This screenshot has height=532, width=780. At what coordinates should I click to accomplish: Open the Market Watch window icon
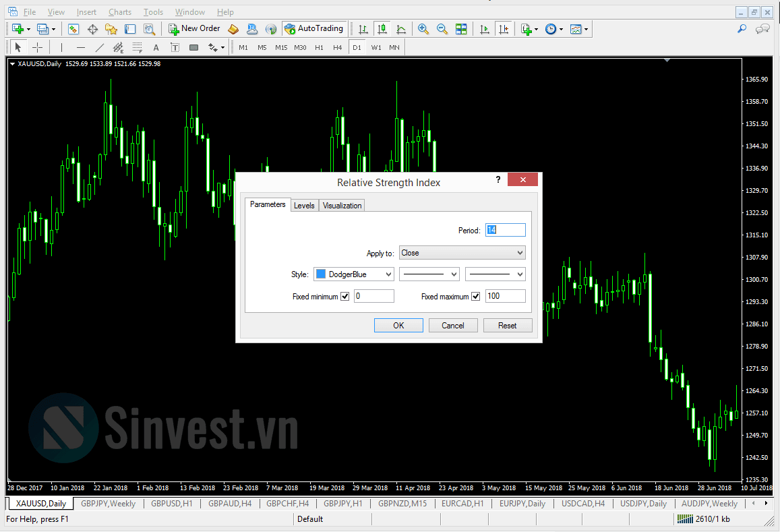pos(73,30)
